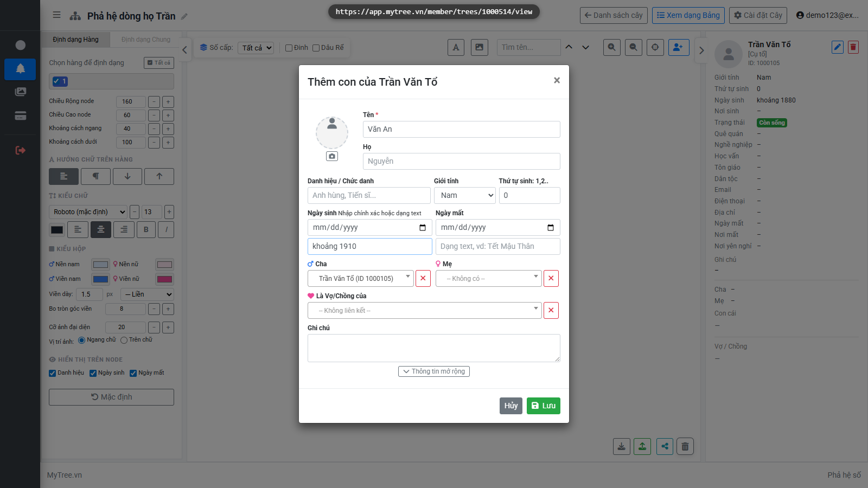Click the download icon at bottom

coord(622,446)
